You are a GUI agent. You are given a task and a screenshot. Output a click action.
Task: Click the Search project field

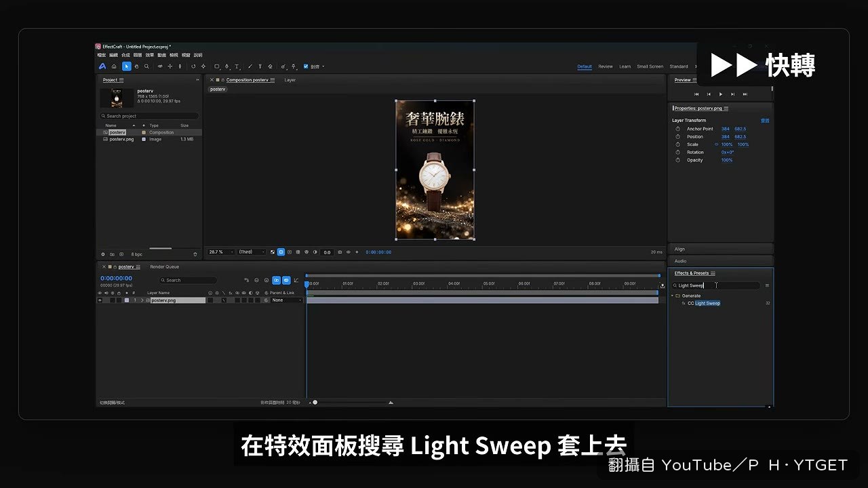[150, 116]
